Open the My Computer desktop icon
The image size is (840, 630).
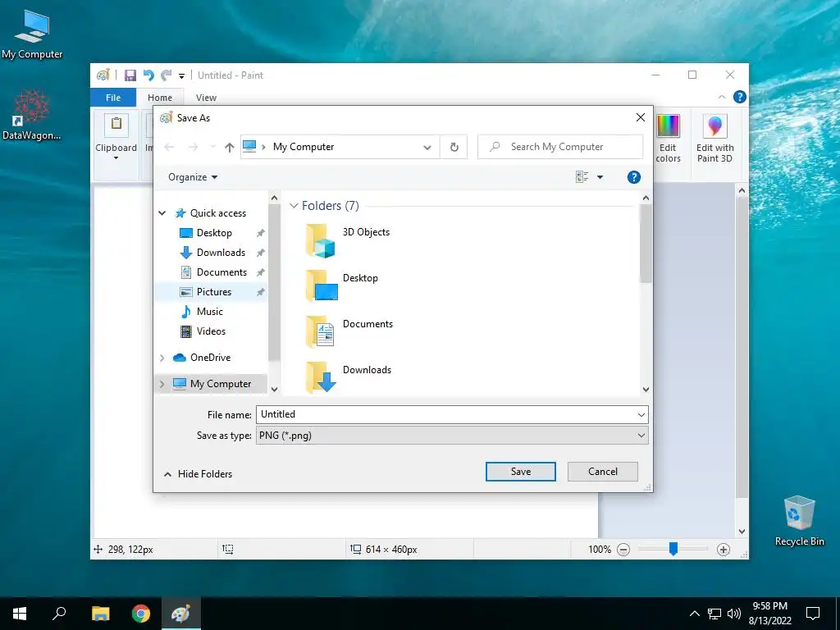coord(32,34)
